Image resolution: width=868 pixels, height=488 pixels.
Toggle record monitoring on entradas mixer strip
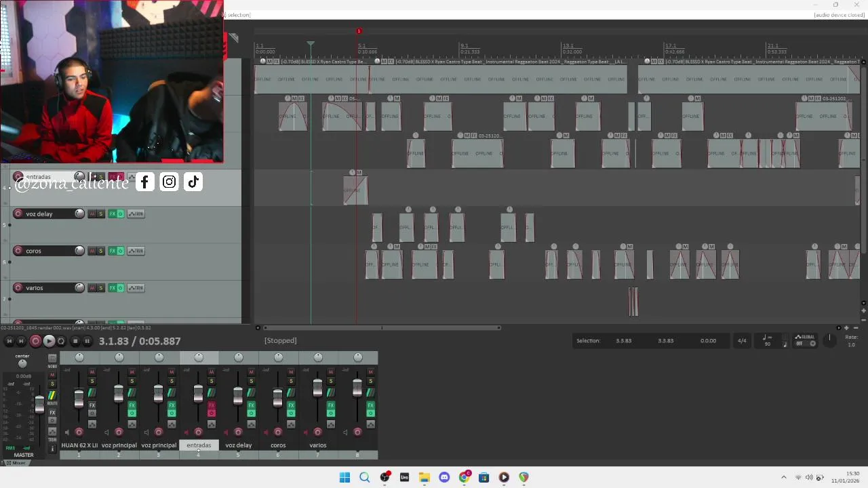tap(186, 432)
